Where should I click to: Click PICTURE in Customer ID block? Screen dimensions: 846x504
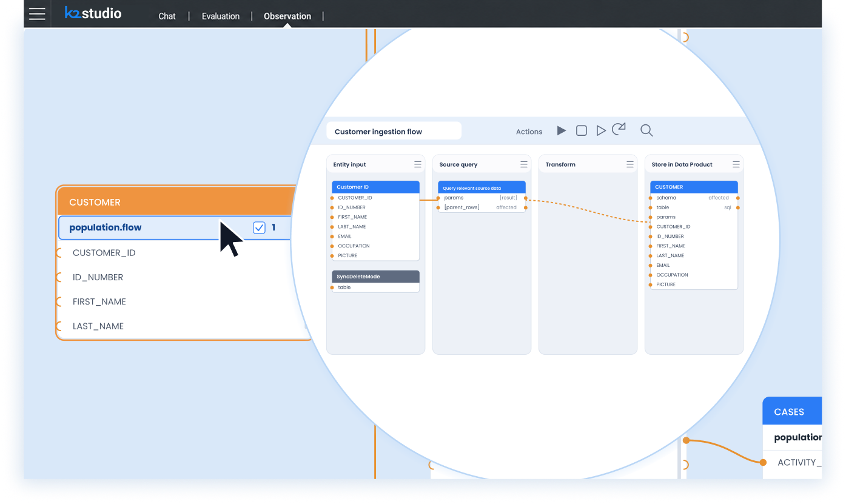(347, 256)
